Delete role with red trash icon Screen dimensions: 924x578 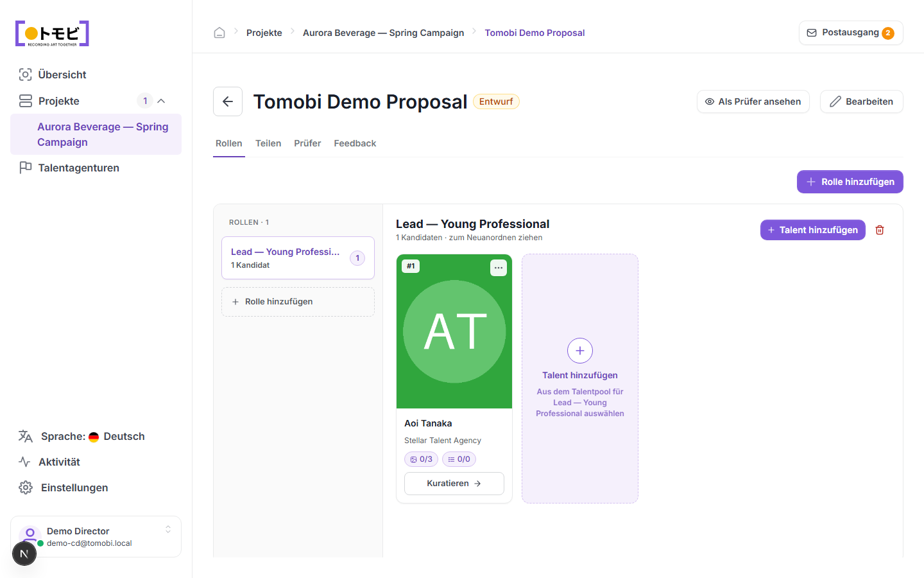pyautogui.click(x=880, y=230)
